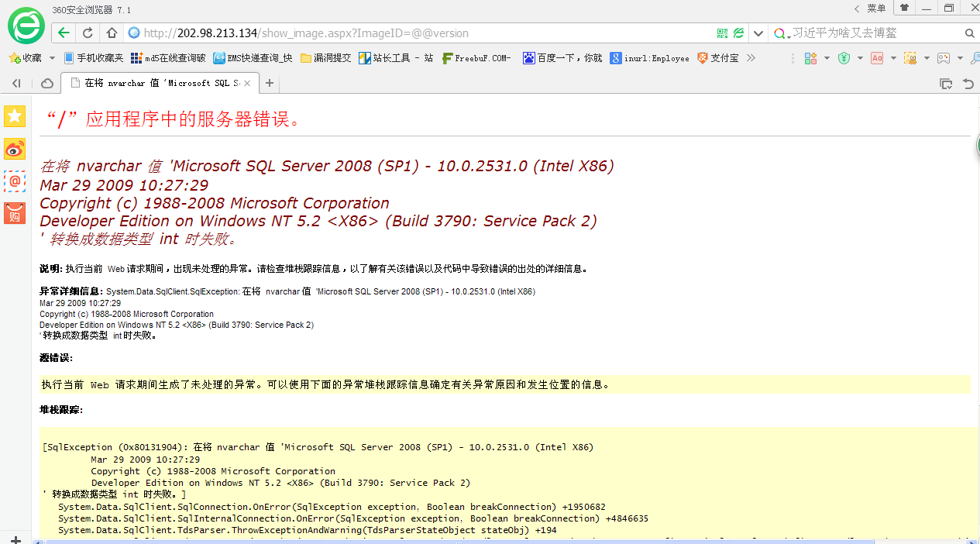Image resolution: width=980 pixels, height=544 pixels.
Task: Open the EMS快递查询 bookmark
Action: pos(253,58)
